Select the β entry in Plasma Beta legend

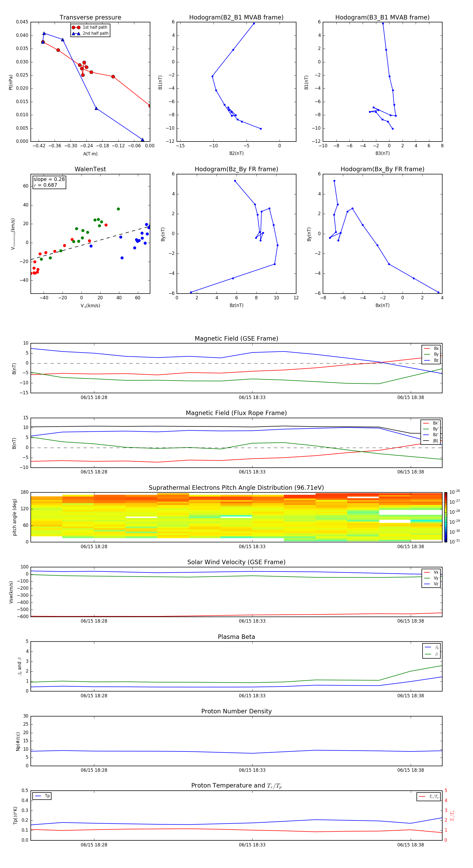pyautogui.click(x=431, y=654)
